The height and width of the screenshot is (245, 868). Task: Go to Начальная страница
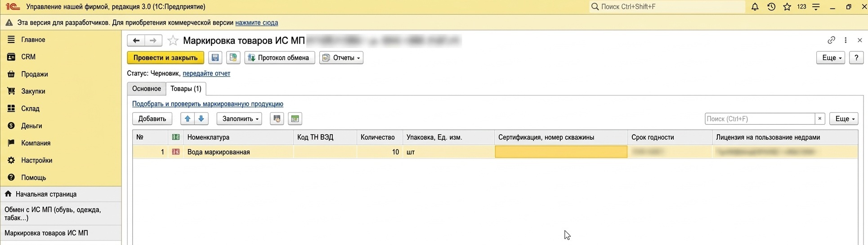[x=61, y=194]
